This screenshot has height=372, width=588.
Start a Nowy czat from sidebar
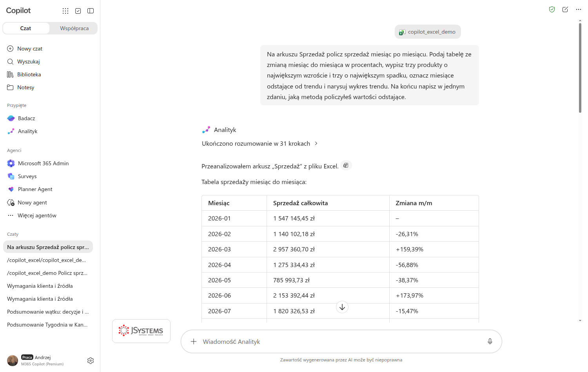coord(50,49)
